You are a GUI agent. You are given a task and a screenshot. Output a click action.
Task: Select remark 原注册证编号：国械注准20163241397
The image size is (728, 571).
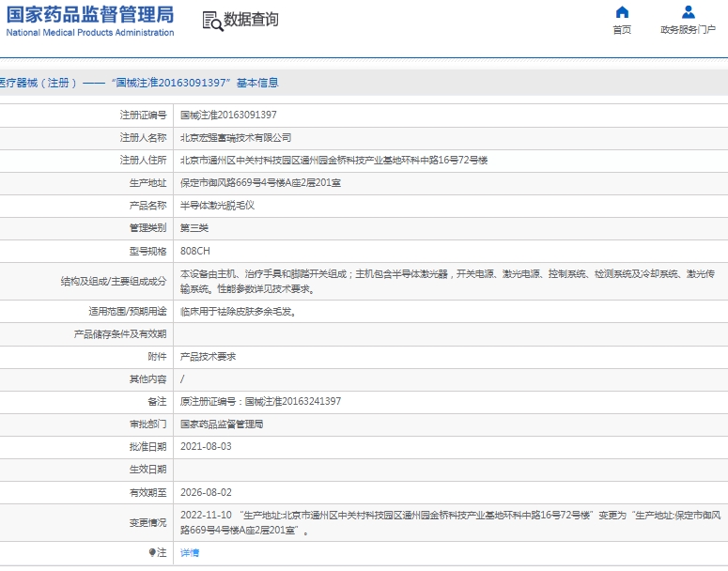click(x=260, y=401)
